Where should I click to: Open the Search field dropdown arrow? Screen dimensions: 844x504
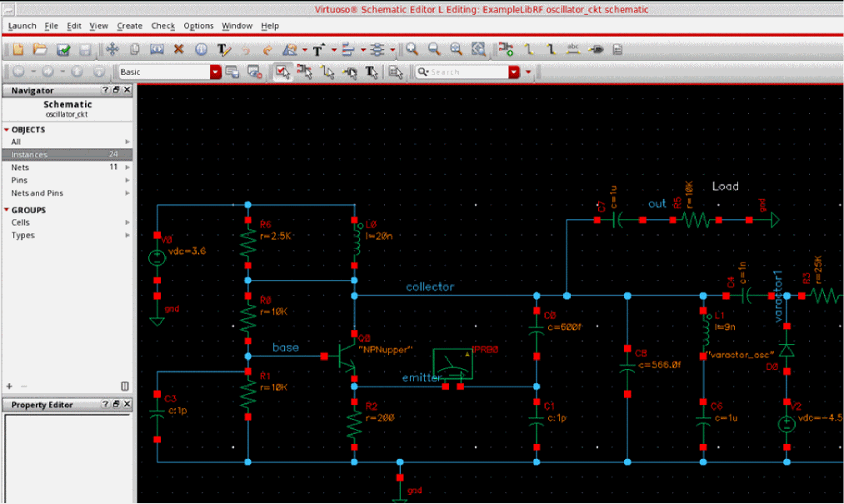click(x=514, y=72)
